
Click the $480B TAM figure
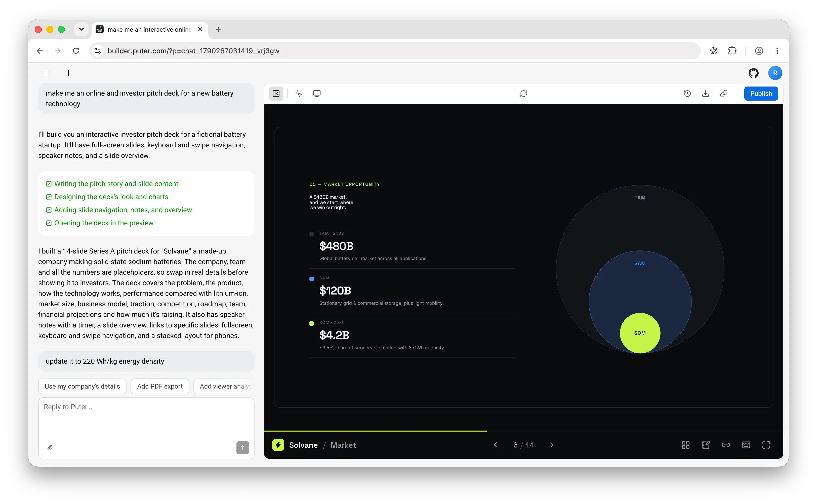336,246
